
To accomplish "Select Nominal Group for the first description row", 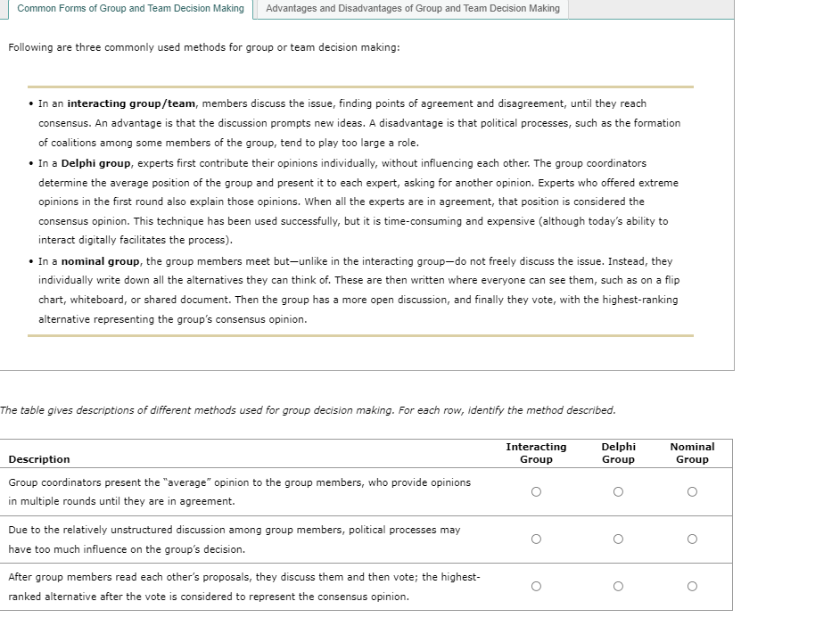I will point(692,490).
